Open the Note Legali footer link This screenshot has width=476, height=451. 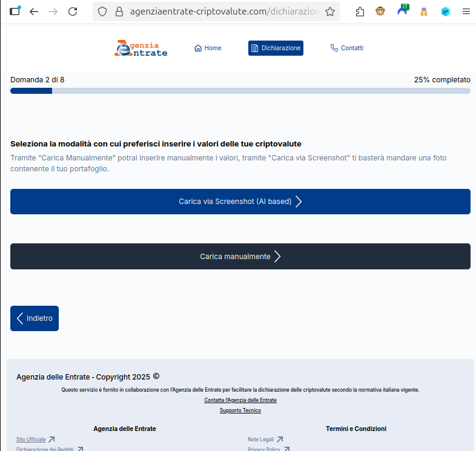point(260,439)
